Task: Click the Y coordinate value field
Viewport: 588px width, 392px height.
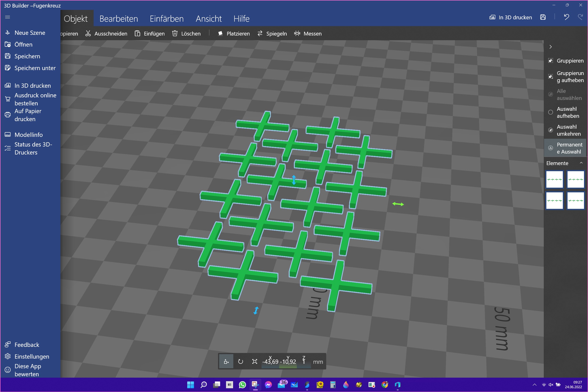Action: 288,361
